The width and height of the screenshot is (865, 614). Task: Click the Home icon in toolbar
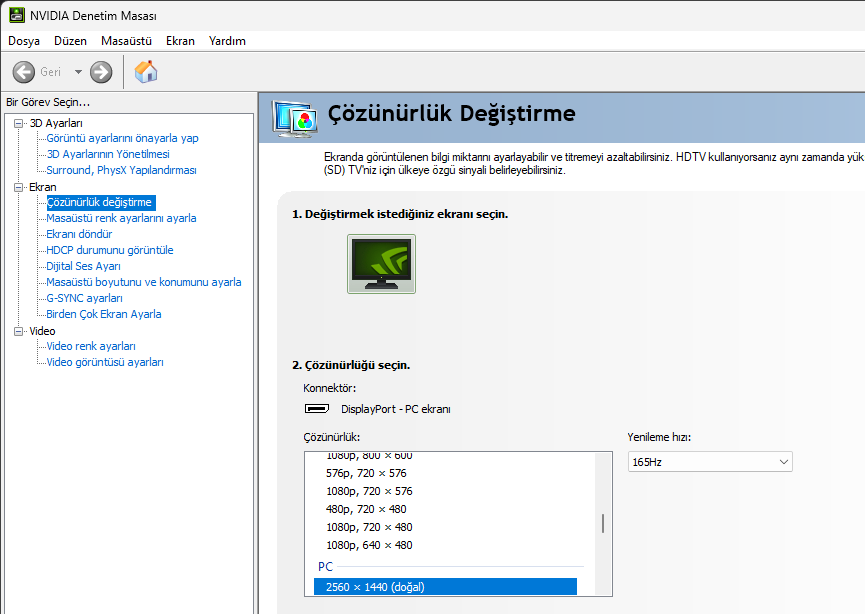pos(146,72)
